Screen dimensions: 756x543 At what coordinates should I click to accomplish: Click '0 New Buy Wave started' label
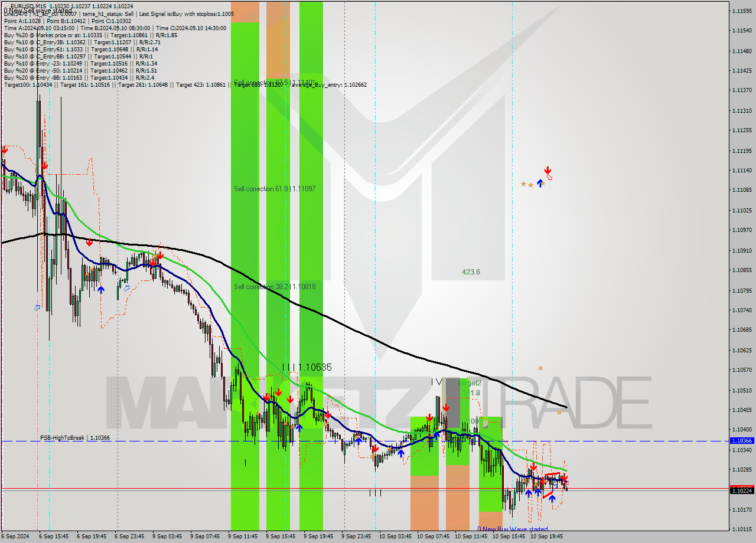tap(513, 529)
